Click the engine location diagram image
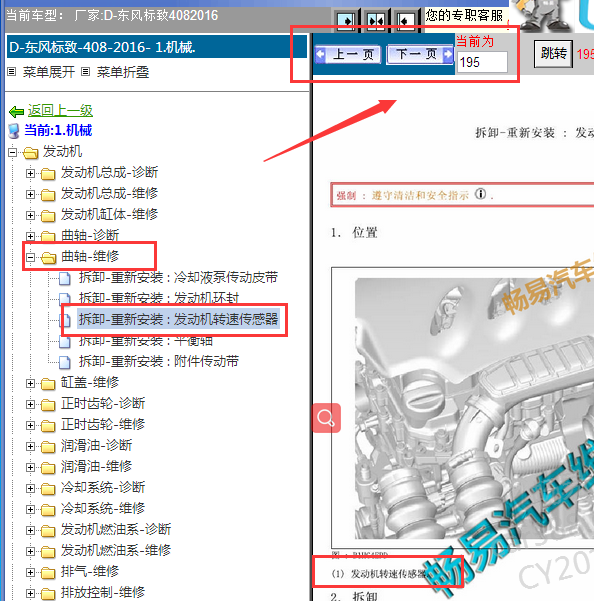 click(463, 408)
